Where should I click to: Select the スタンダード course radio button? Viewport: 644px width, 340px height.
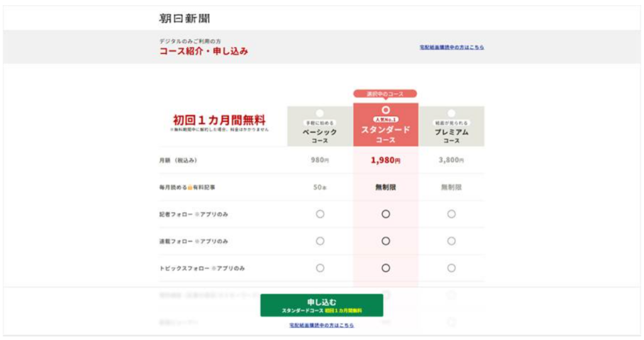pos(386,110)
